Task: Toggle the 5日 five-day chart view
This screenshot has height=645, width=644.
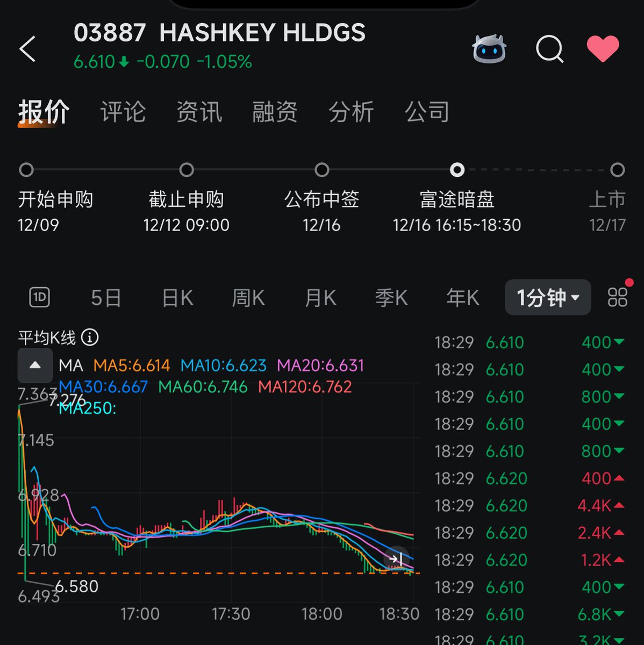Action: tap(105, 297)
